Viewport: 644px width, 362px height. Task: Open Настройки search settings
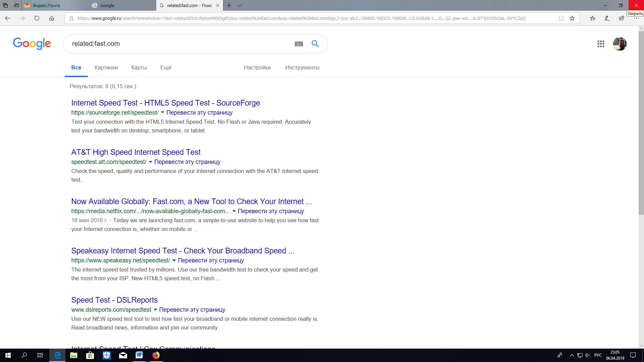pos(257,68)
